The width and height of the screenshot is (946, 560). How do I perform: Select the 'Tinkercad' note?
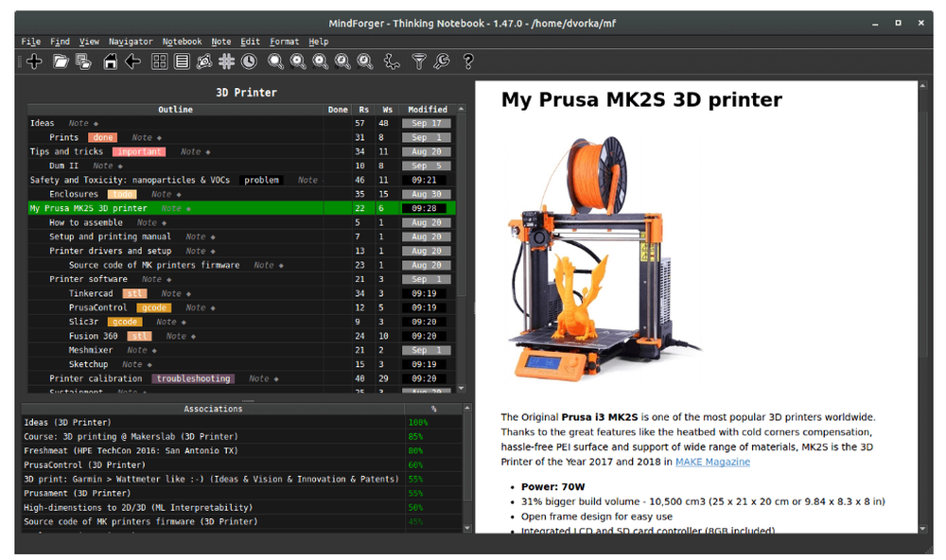point(241,293)
